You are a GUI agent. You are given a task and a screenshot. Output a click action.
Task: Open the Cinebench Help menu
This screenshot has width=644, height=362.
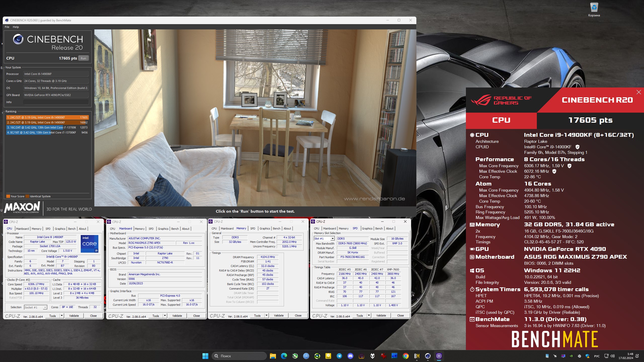tap(16, 27)
